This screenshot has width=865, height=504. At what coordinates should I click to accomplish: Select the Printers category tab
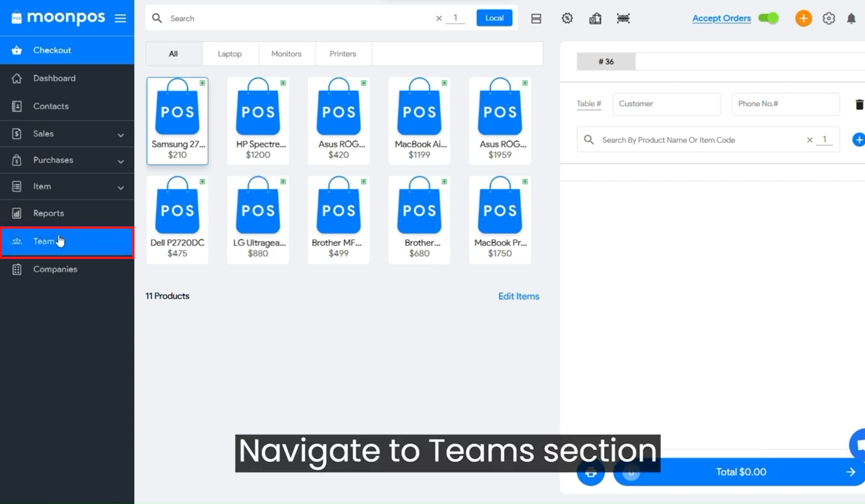tap(343, 54)
